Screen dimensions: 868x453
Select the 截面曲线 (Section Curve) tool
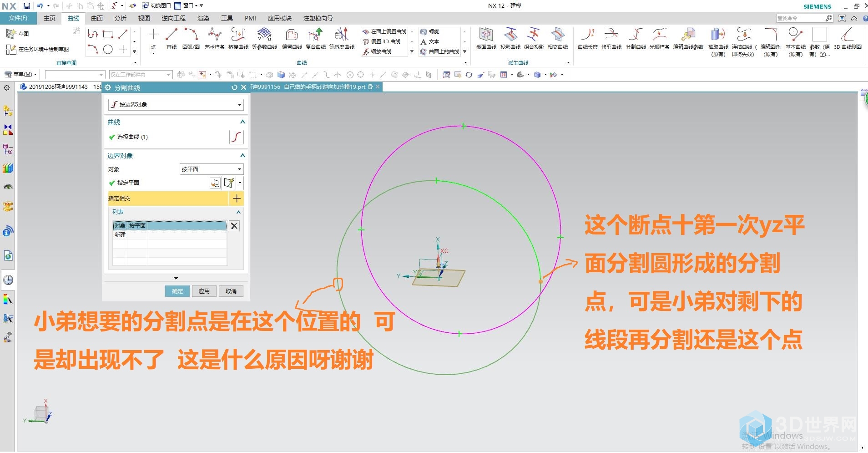tap(486, 38)
